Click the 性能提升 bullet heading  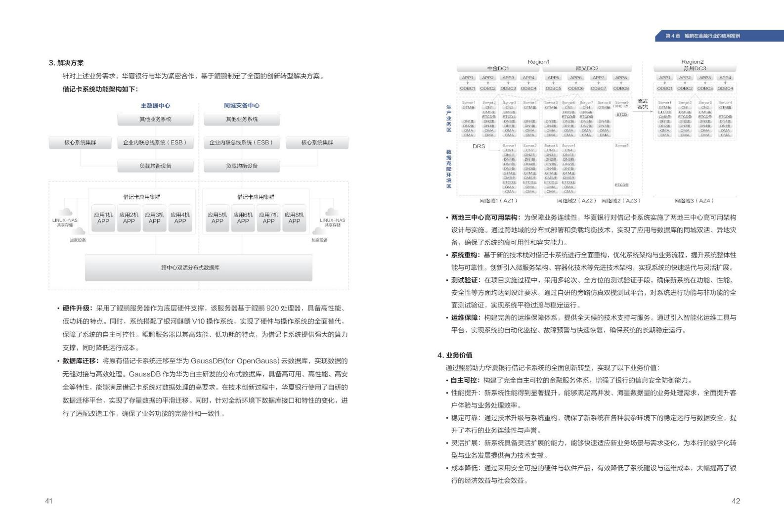[x=465, y=393]
